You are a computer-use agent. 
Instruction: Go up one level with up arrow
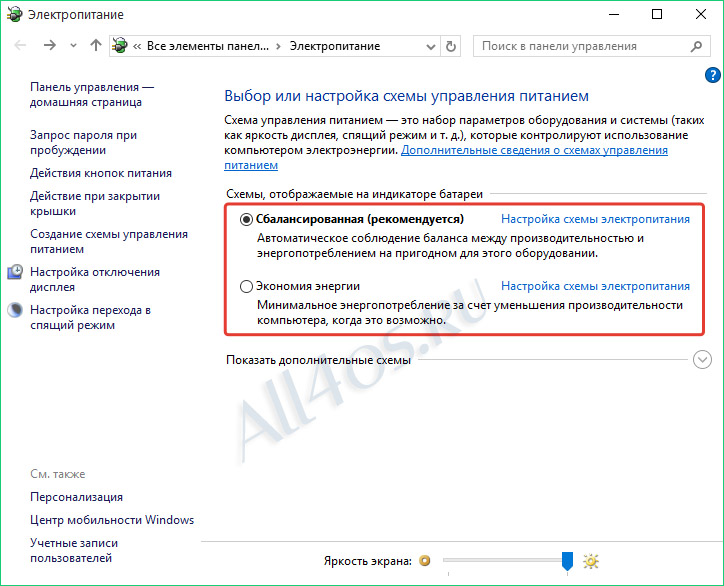click(x=96, y=45)
